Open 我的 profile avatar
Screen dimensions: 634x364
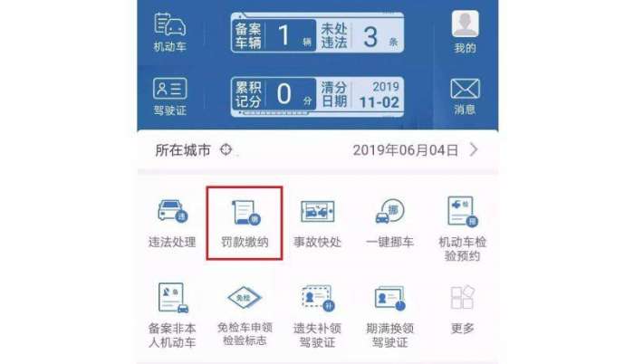point(465,33)
